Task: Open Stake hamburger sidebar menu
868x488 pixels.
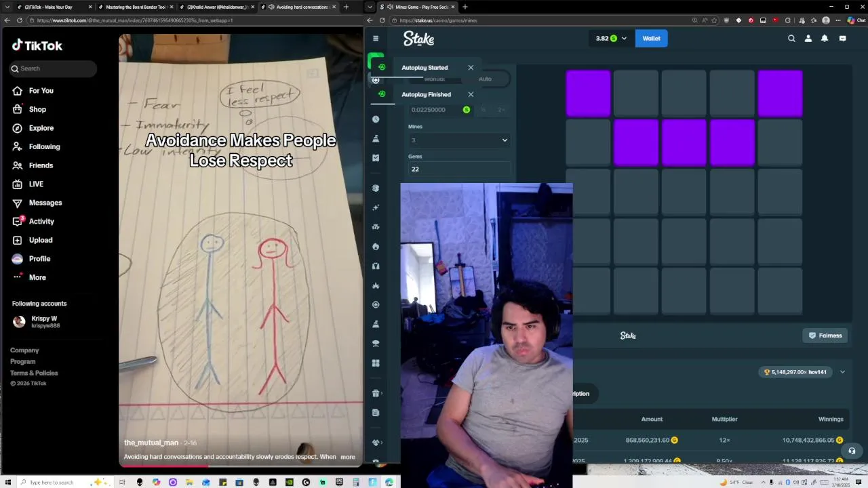Action: tap(376, 39)
